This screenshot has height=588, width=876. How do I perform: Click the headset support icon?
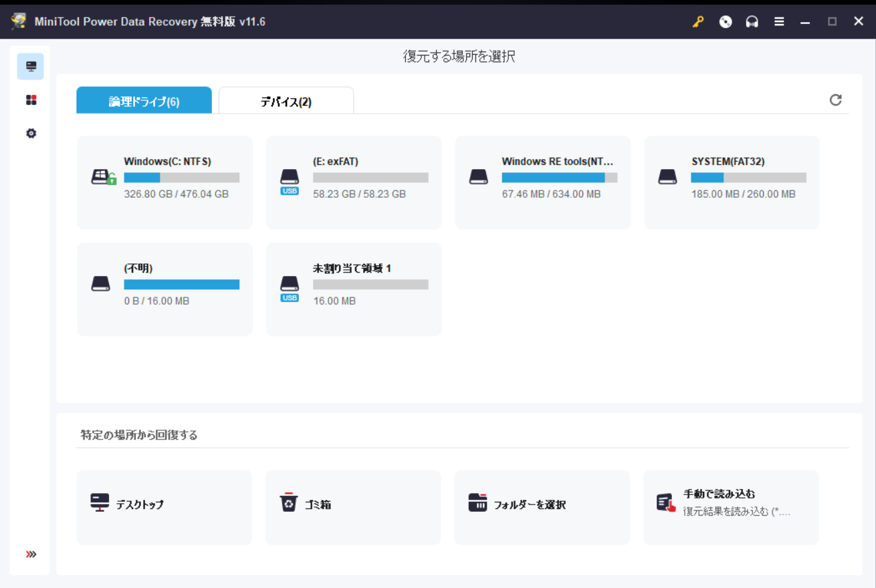point(752,21)
